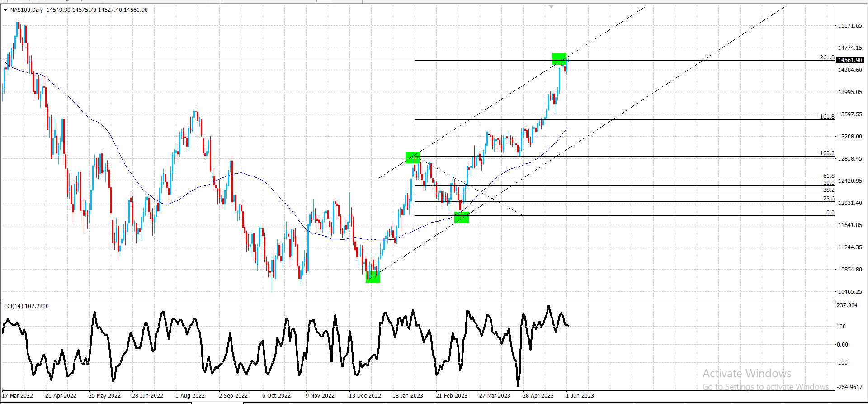Select the green rectangle at the 261.8 level
This screenshot has height=404, width=868.
coord(559,59)
